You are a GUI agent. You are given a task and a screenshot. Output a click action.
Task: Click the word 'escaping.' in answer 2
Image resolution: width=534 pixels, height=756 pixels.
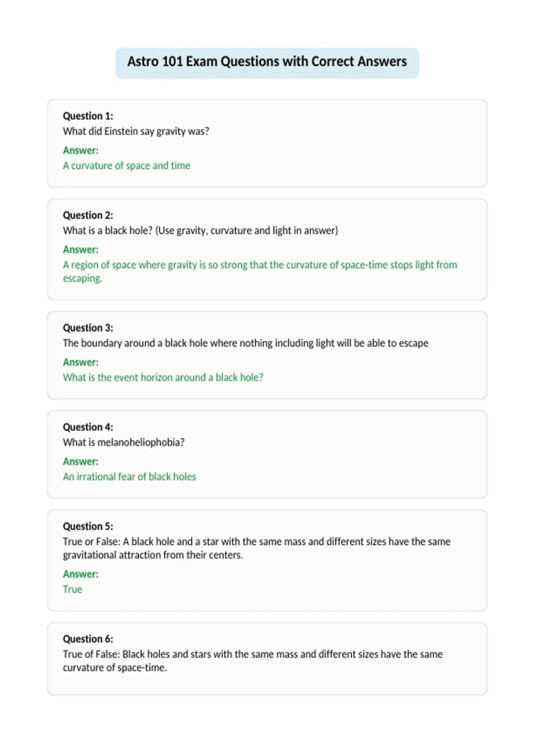pos(82,278)
